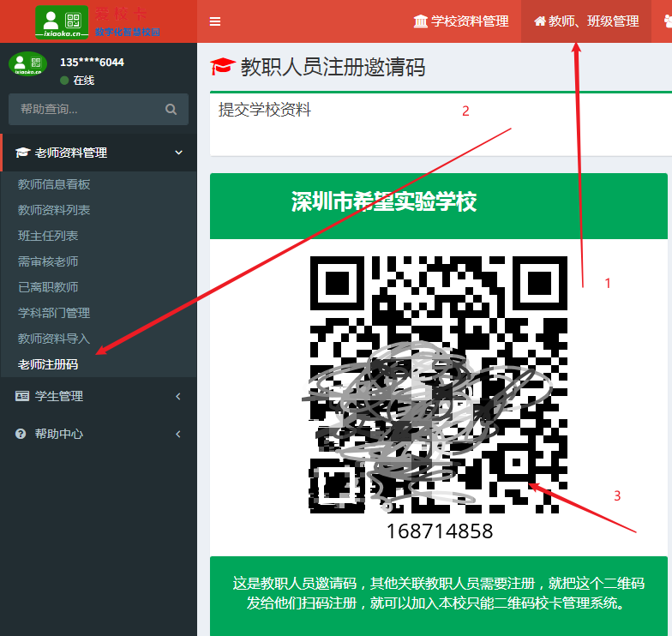Open 教师信息看板 sidebar item
672x636 pixels.
click(54, 184)
